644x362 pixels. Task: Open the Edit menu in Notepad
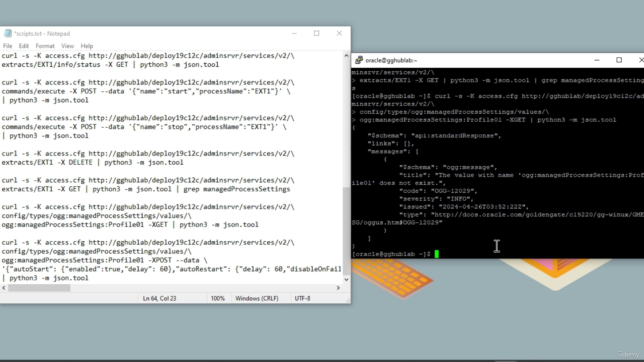23,46
